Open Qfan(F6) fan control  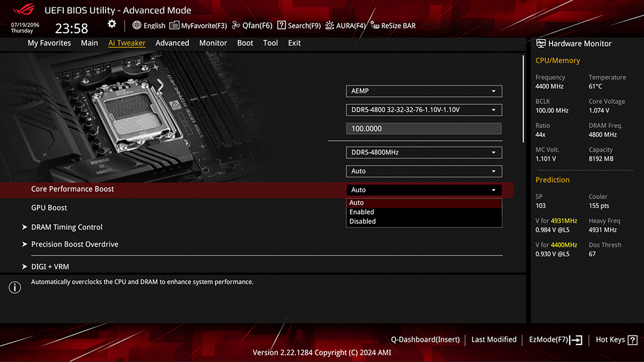252,26
